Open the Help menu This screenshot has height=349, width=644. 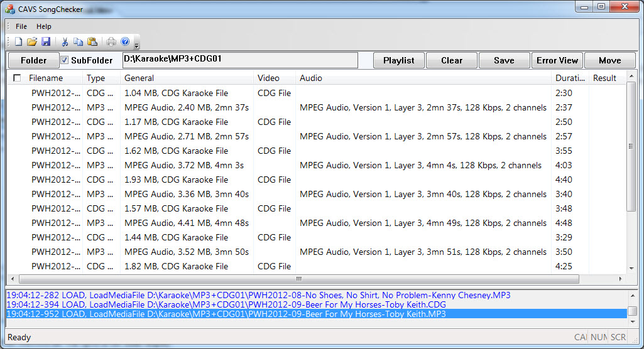pos(44,26)
